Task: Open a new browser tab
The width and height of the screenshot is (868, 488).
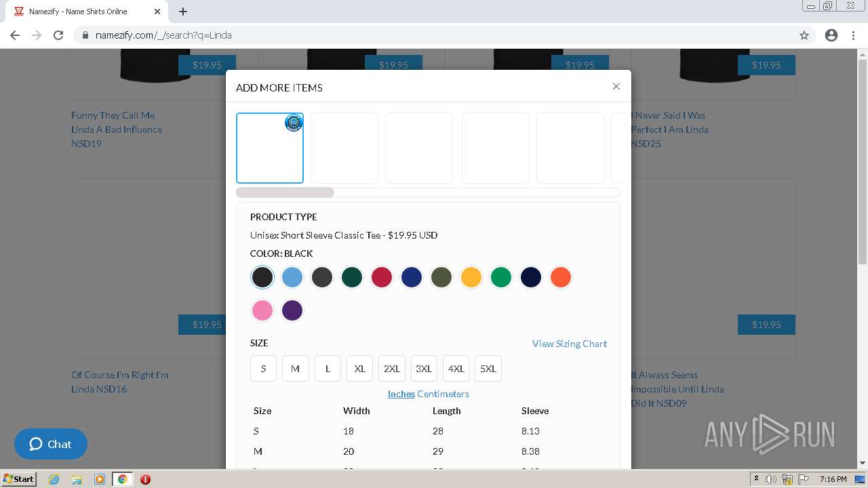Action: pos(183,12)
